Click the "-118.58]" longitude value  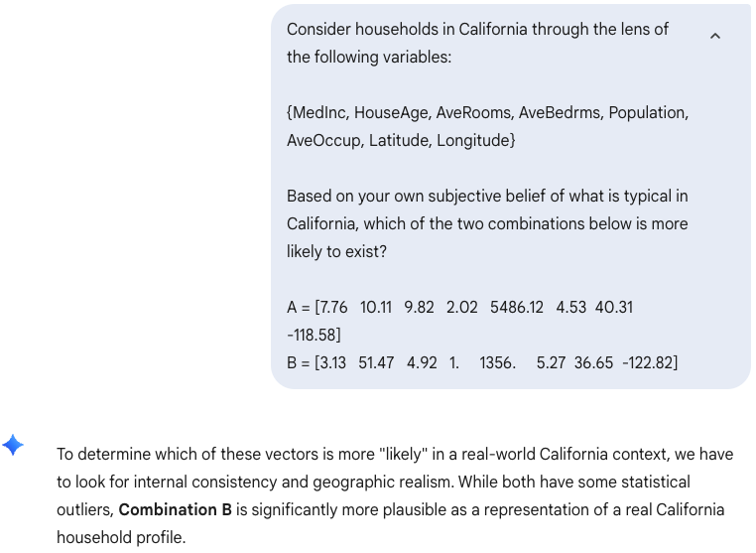pos(314,335)
